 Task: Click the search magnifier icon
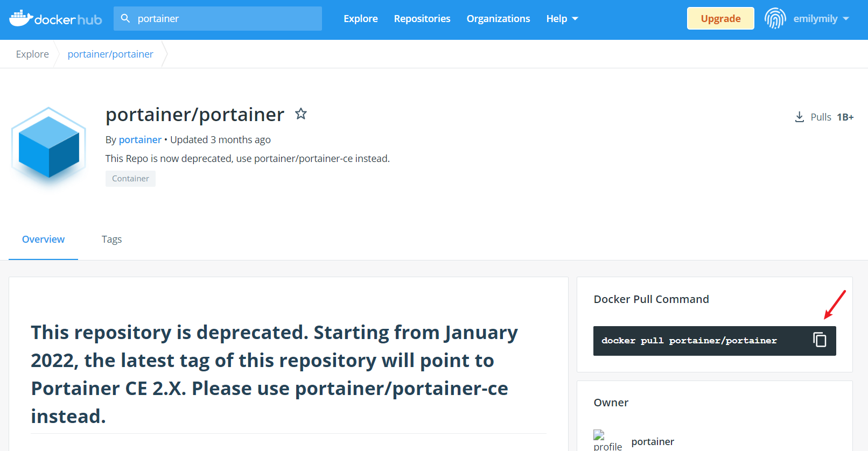125,18
